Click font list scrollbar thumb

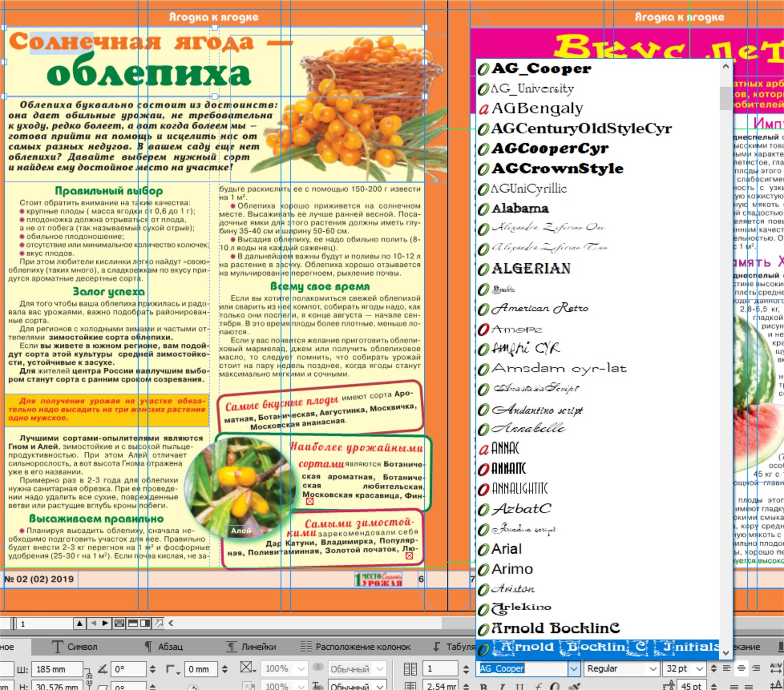pos(725,98)
